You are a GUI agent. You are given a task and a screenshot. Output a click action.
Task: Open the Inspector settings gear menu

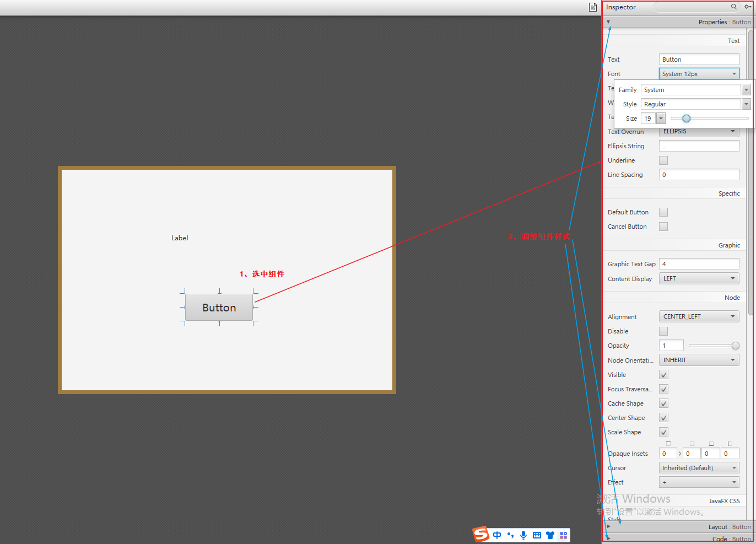pyautogui.click(x=747, y=7)
